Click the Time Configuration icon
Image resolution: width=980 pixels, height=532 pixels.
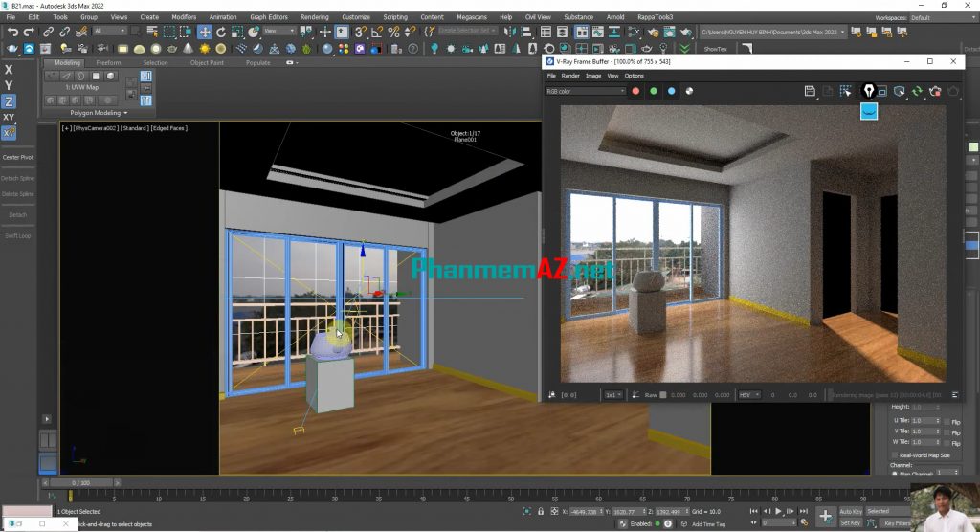[804, 522]
